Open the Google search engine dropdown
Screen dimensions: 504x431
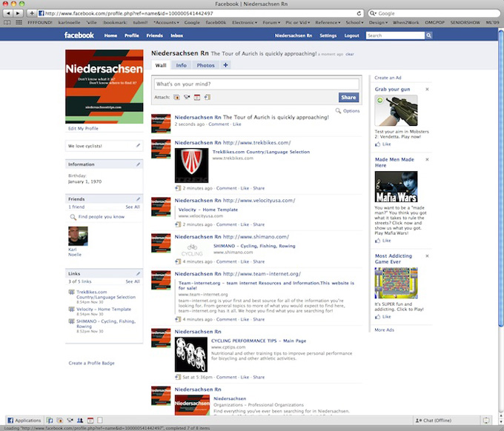[373, 13]
